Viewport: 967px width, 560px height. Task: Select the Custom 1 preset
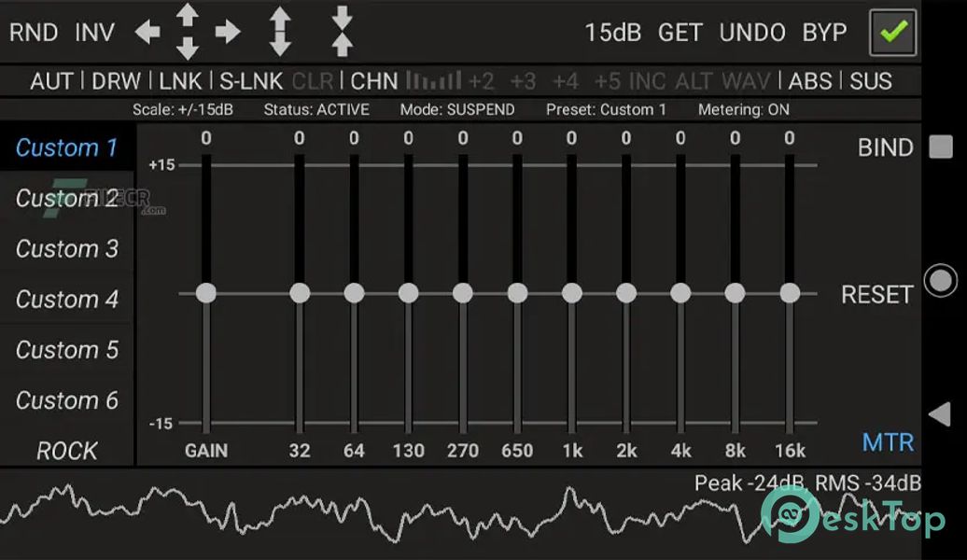66,147
